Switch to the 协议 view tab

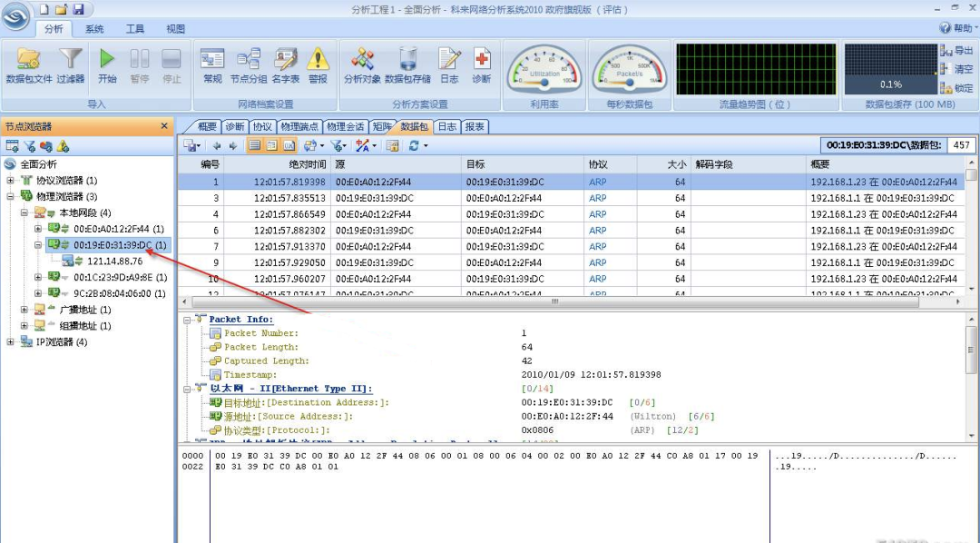(262, 126)
